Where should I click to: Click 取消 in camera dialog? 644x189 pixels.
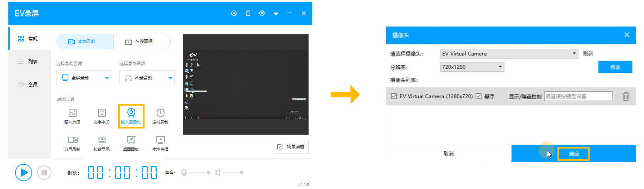click(449, 154)
